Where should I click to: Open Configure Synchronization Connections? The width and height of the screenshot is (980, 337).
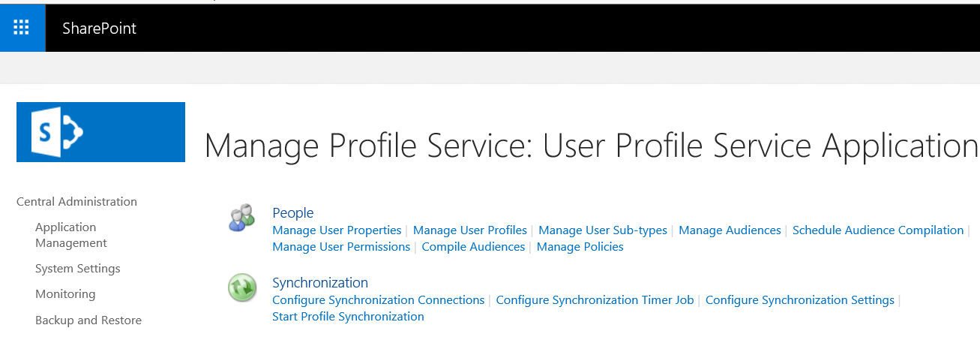[x=378, y=300]
